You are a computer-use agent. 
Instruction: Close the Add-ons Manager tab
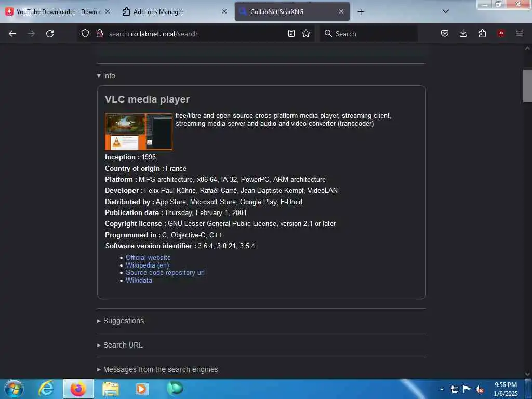(x=224, y=11)
